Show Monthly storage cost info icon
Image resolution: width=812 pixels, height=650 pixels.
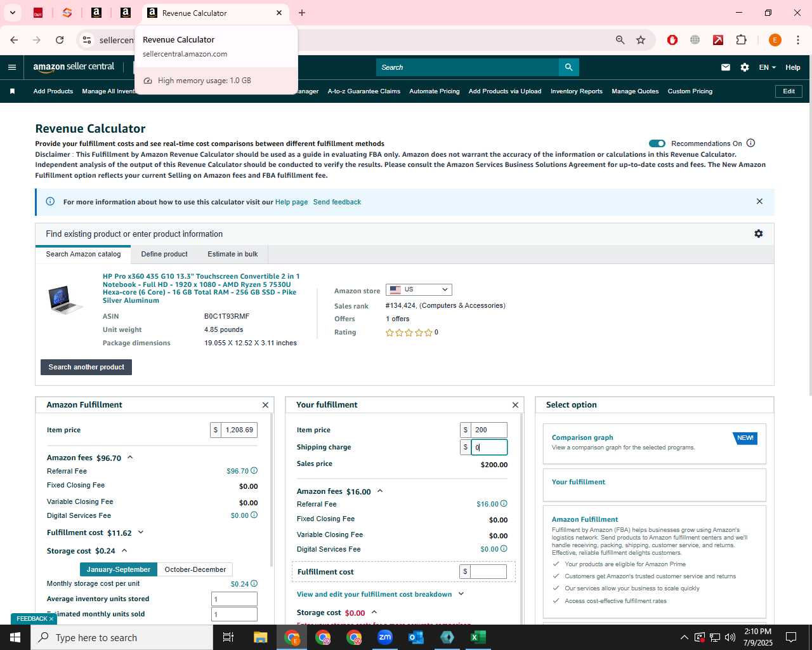tap(254, 583)
